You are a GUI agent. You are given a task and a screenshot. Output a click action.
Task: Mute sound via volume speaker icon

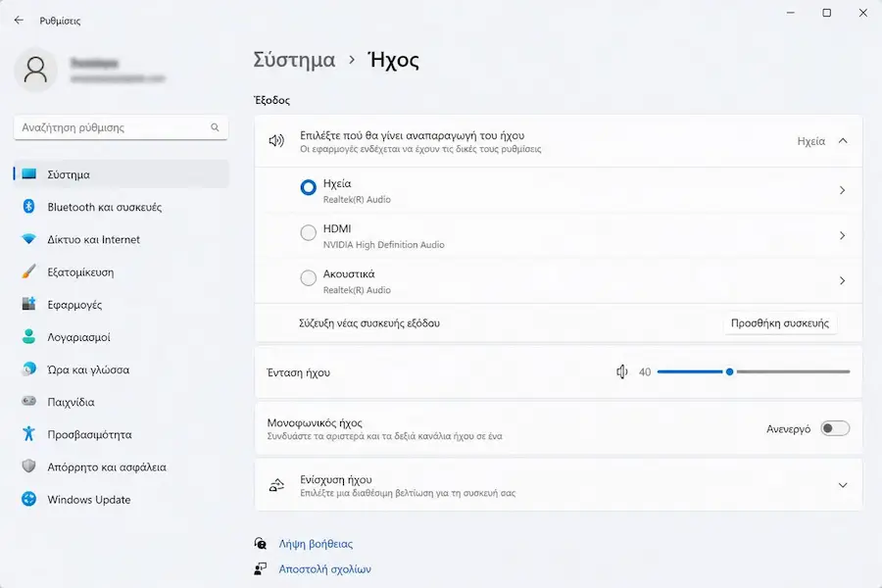pyautogui.click(x=621, y=372)
